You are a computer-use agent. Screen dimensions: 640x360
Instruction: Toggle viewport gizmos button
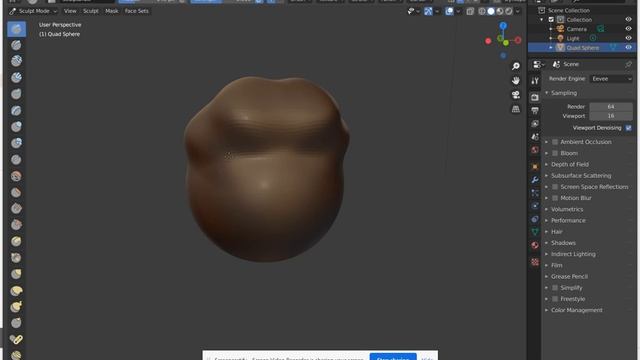(428, 11)
